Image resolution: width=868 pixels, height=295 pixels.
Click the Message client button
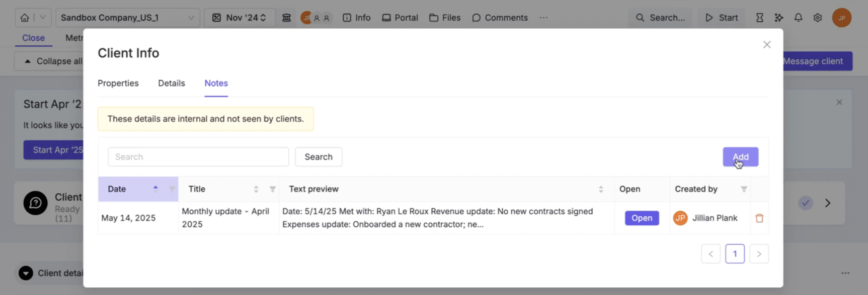(818, 61)
